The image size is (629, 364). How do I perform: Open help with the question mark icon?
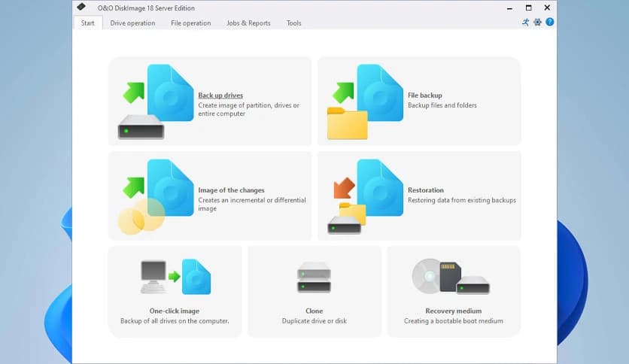(549, 22)
